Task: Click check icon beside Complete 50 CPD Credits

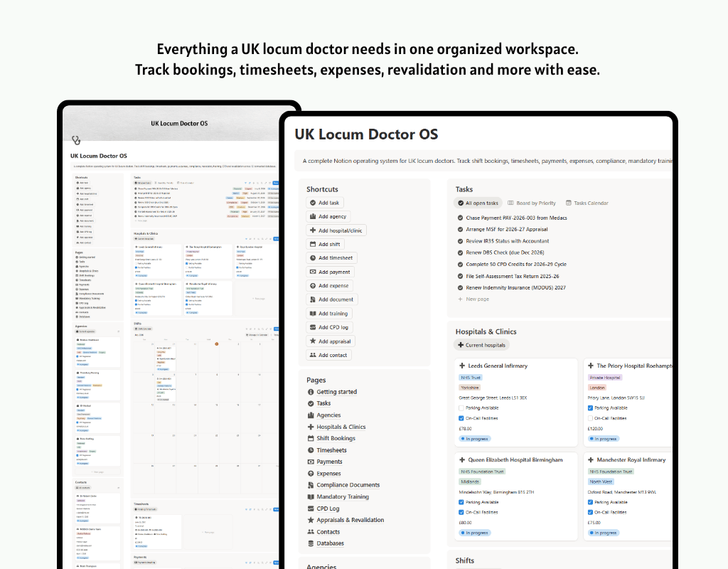Action: tap(460, 265)
